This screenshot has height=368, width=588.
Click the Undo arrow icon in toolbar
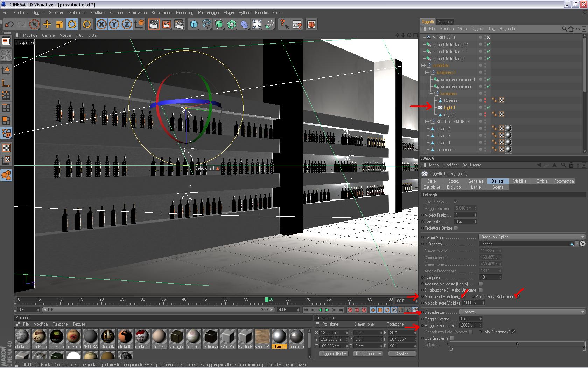(9, 25)
